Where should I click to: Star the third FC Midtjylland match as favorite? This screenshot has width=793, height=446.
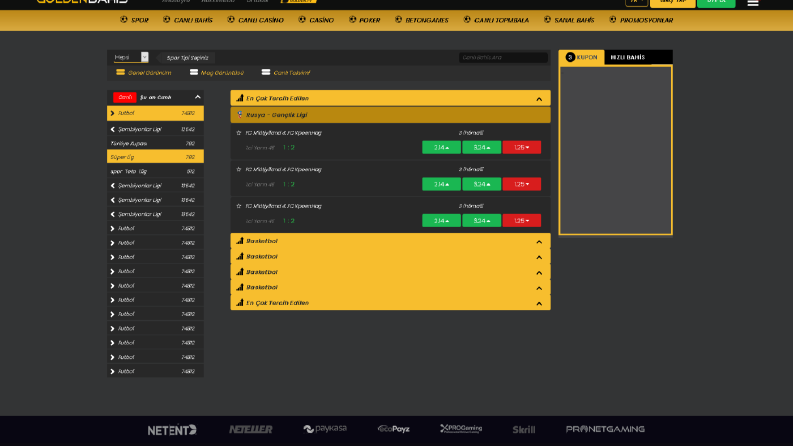[239, 206]
